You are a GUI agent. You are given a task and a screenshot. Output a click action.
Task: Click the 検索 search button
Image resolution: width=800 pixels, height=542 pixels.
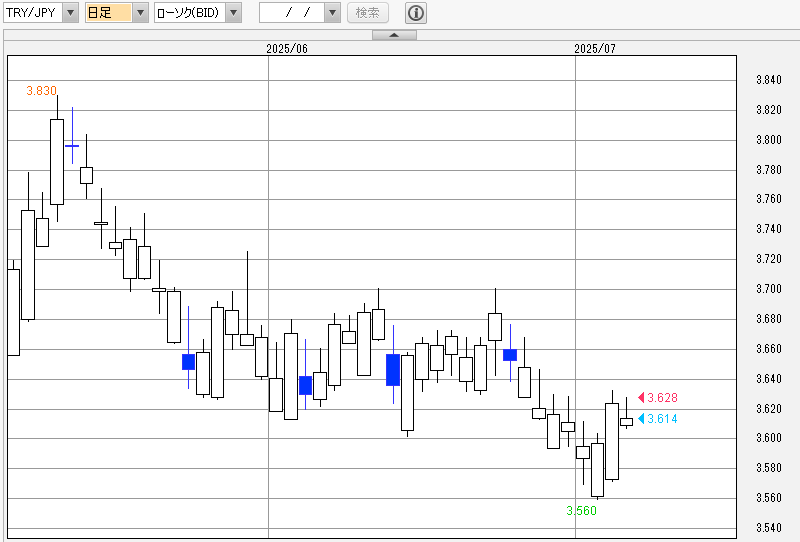pyautogui.click(x=368, y=13)
